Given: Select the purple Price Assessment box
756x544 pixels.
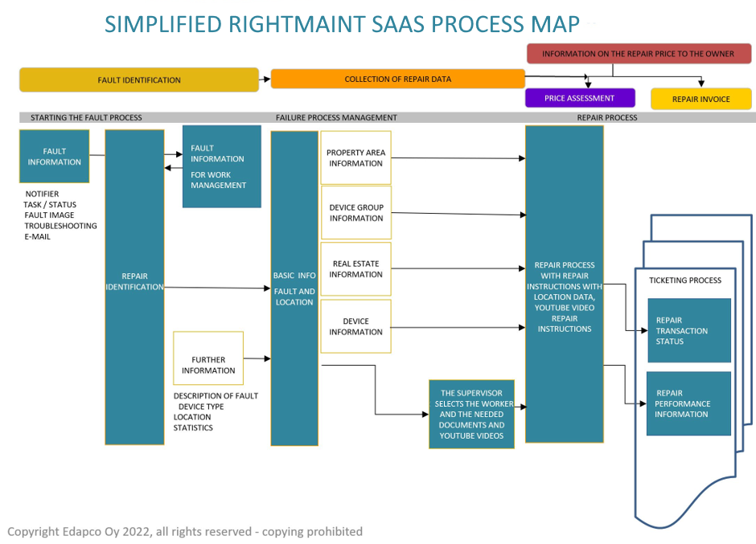Looking at the screenshot, I should [x=580, y=98].
